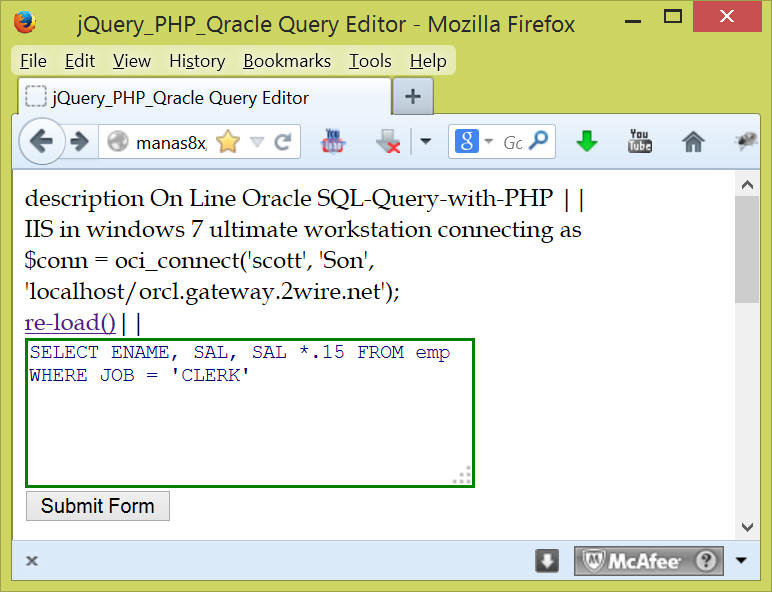Click inside the SQL query textarea

[250, 413]
